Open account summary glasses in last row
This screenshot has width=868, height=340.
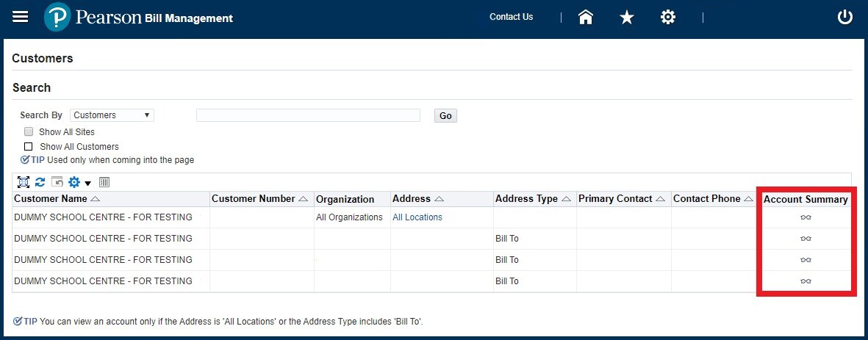click(806, 281)
